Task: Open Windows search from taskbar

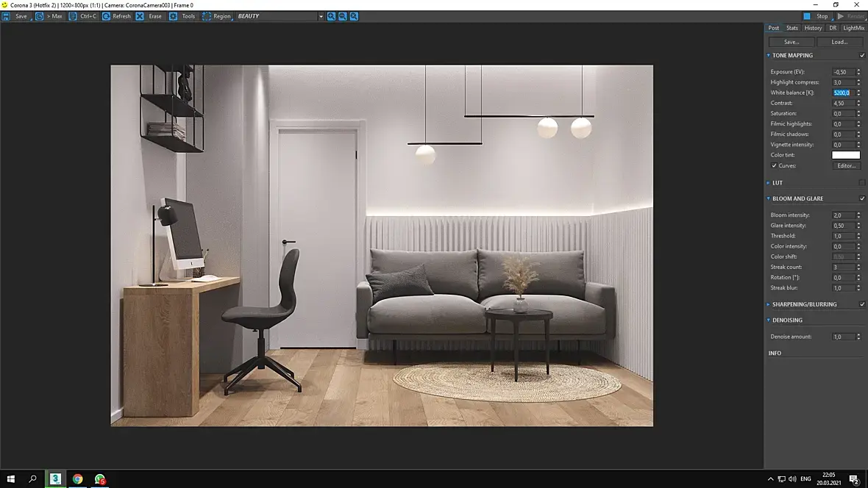Action: click(x=32, y=478)
